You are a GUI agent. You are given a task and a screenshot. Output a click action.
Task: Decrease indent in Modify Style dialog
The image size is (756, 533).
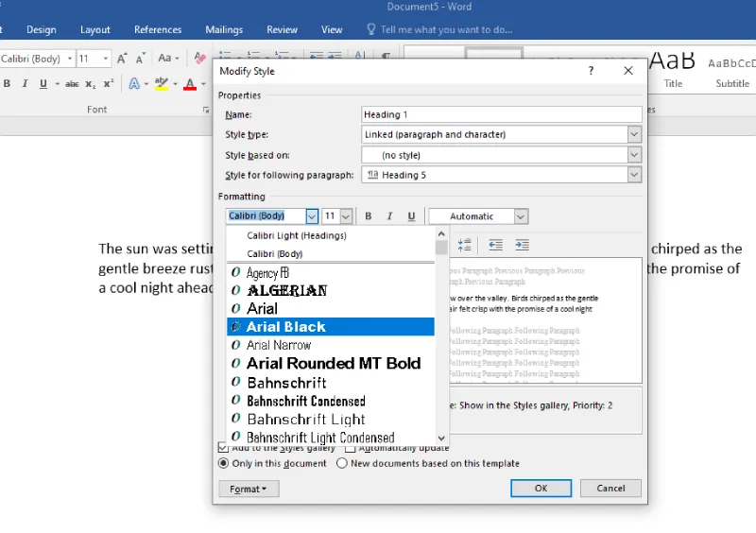click(495, 245)
